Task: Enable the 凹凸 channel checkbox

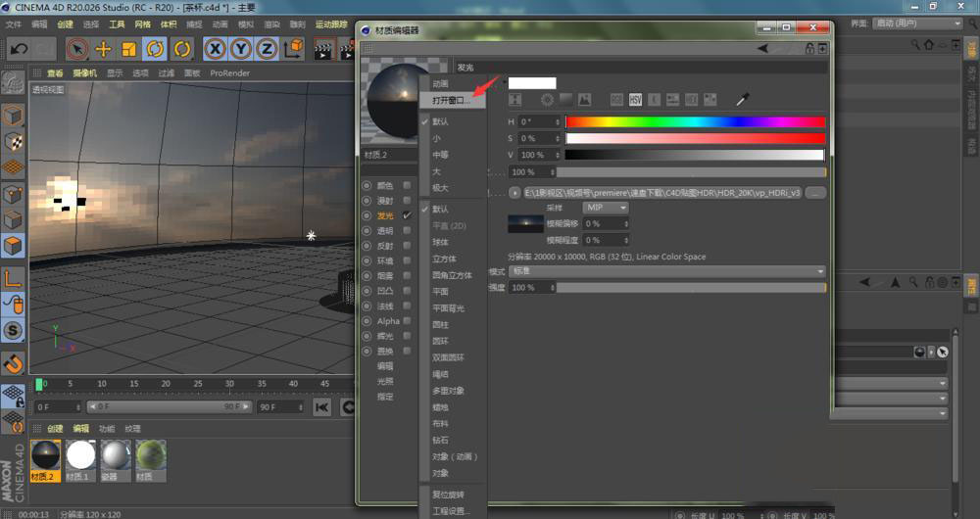Action: click(x=407, y=291)
